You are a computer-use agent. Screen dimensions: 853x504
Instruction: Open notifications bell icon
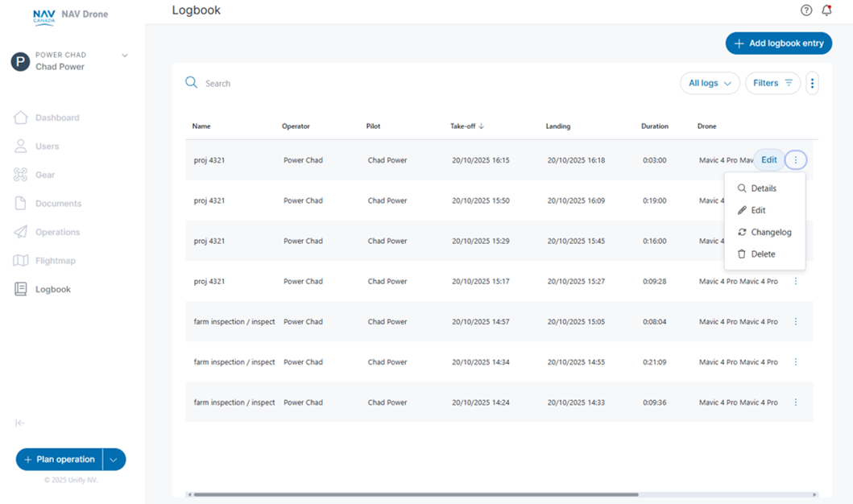(x=826, y=10)
